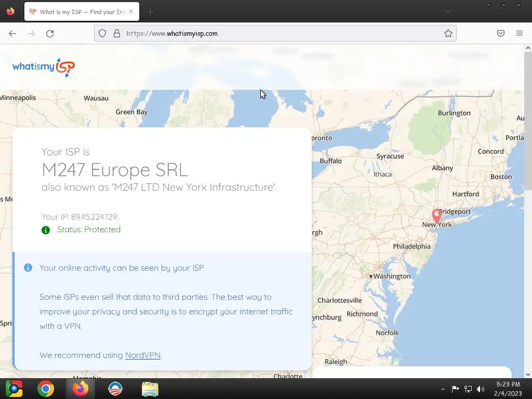Click the green Status info icon
Screen dimensions: 532x399
click(46, 230)
